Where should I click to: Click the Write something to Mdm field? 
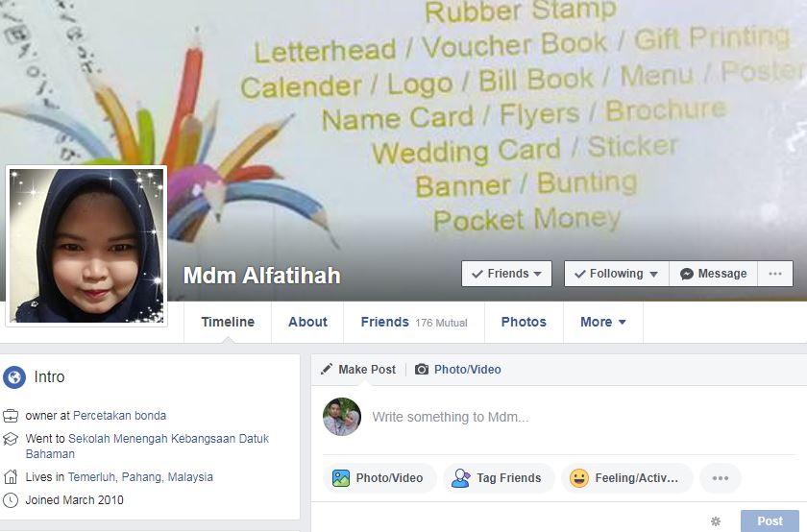point(581,417)
